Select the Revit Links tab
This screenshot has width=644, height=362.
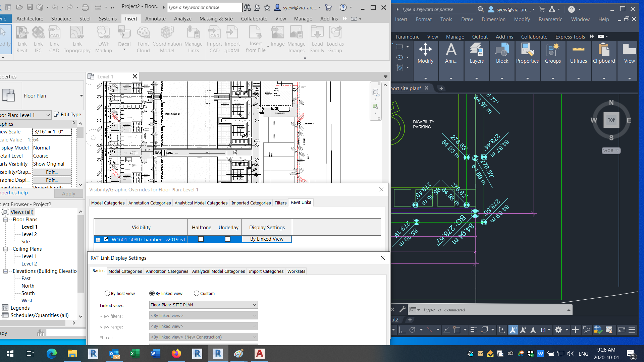pyautogui.click(x=301, y=202)
